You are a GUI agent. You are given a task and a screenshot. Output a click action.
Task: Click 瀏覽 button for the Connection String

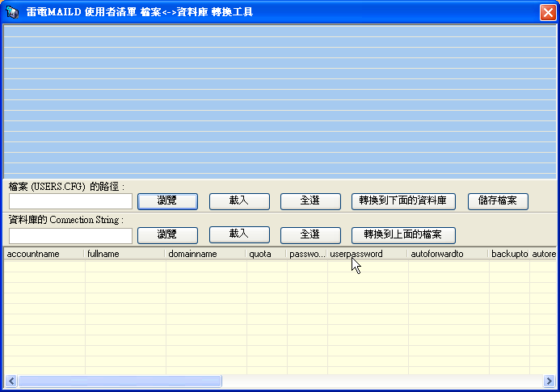click(x=167, y=235)
